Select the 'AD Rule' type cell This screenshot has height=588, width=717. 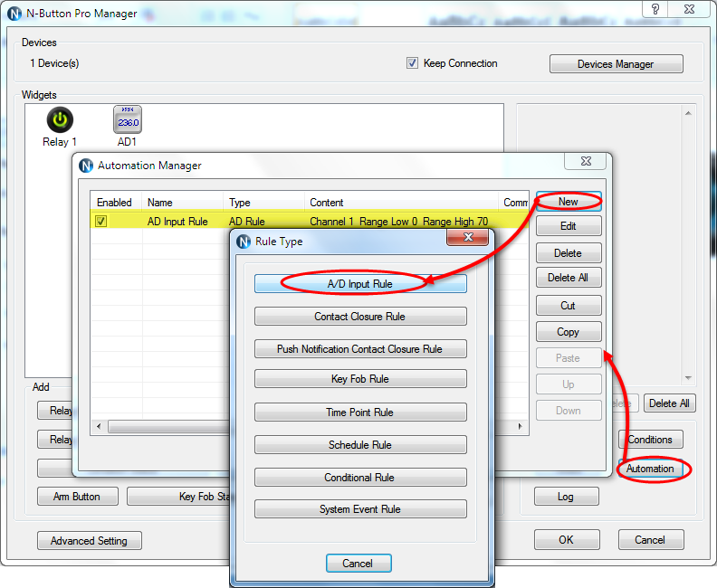pyautogui.click(x=247, y=222)
